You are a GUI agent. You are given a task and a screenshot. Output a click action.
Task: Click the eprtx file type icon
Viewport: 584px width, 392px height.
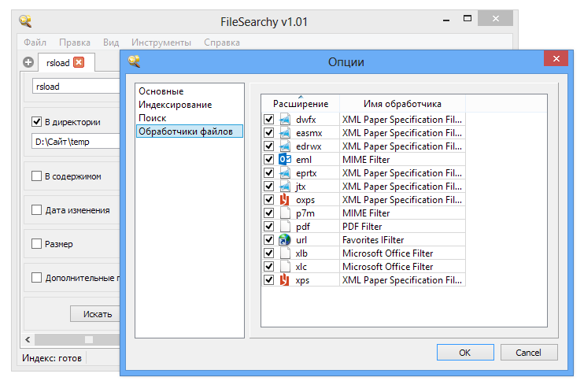(285, 173)
